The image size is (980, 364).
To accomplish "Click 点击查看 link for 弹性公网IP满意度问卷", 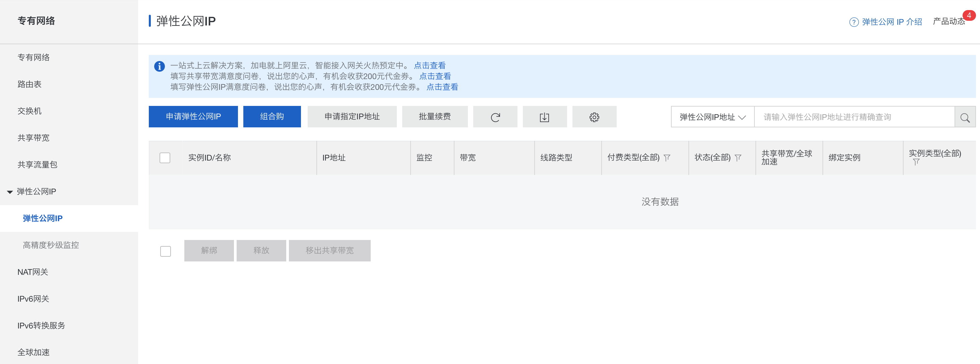I will (x=442, y=87).
